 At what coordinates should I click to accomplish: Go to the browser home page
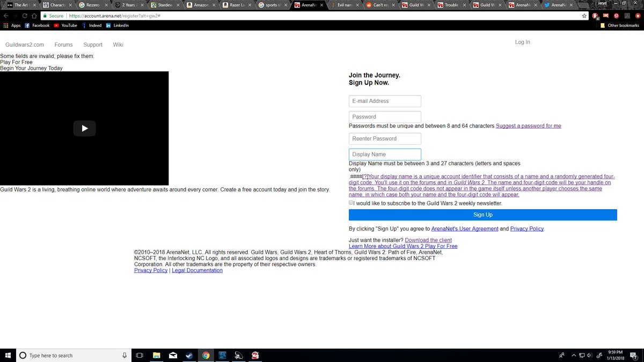point(34,16)
